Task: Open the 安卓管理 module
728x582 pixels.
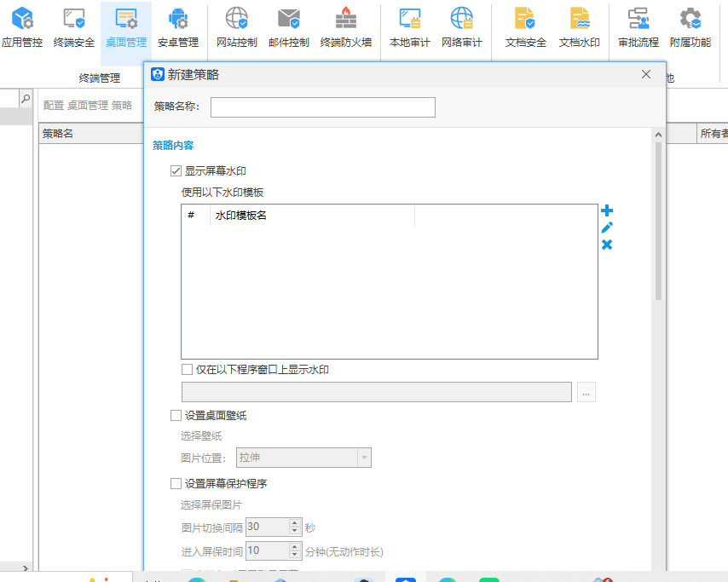Action: click(177, 26)
